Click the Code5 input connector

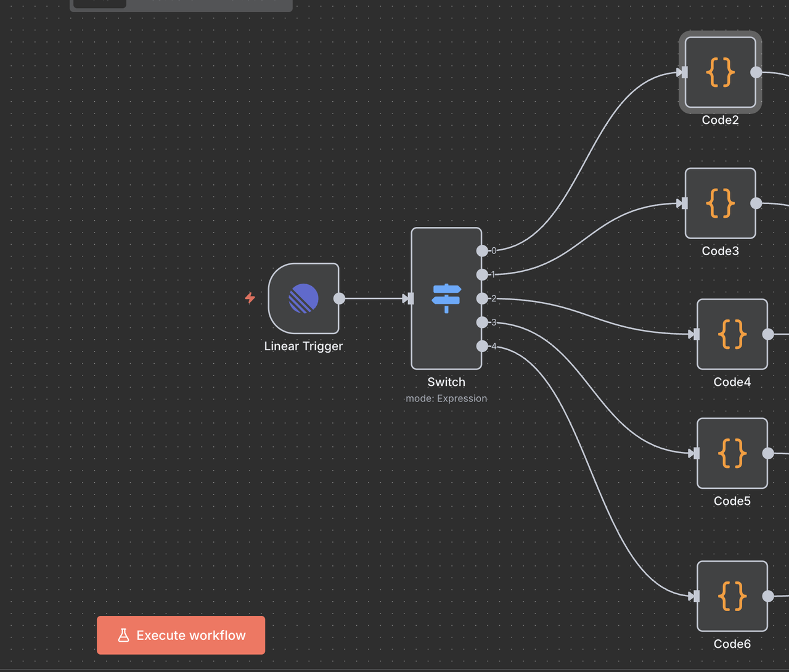695,453
